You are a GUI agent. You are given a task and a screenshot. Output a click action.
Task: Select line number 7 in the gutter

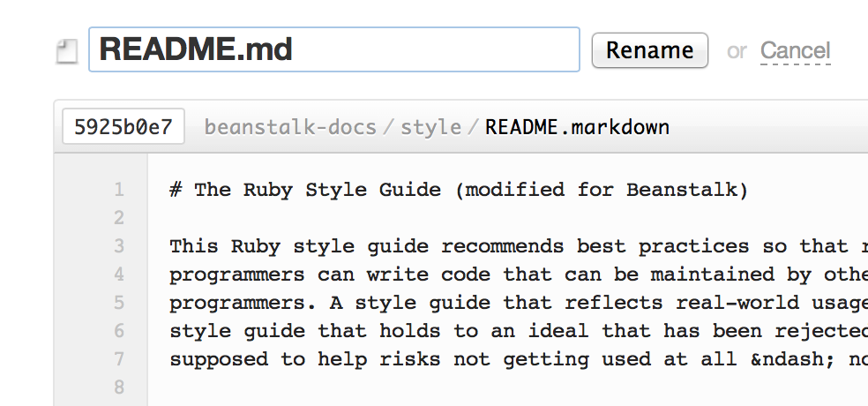pyautogui.click(x=119, y=359)
